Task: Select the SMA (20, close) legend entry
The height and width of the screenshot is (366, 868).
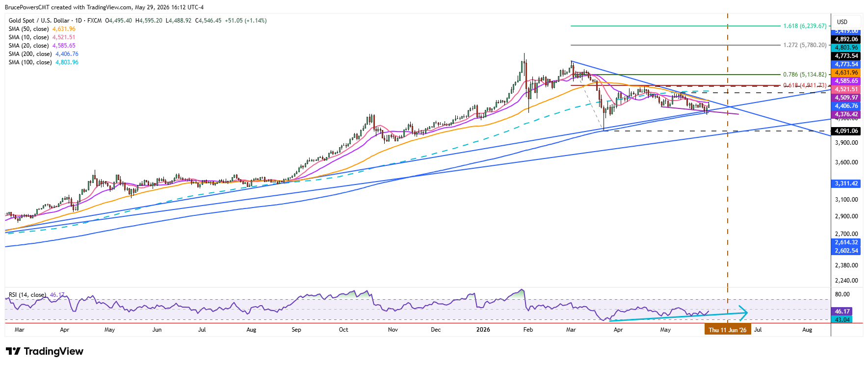Action: tap(42, 46)
